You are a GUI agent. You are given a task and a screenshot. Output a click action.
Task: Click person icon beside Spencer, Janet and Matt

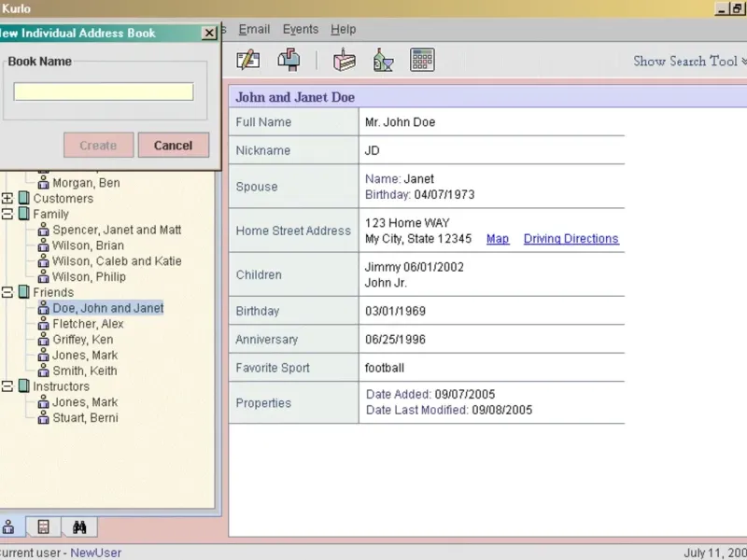pos(43,230)
